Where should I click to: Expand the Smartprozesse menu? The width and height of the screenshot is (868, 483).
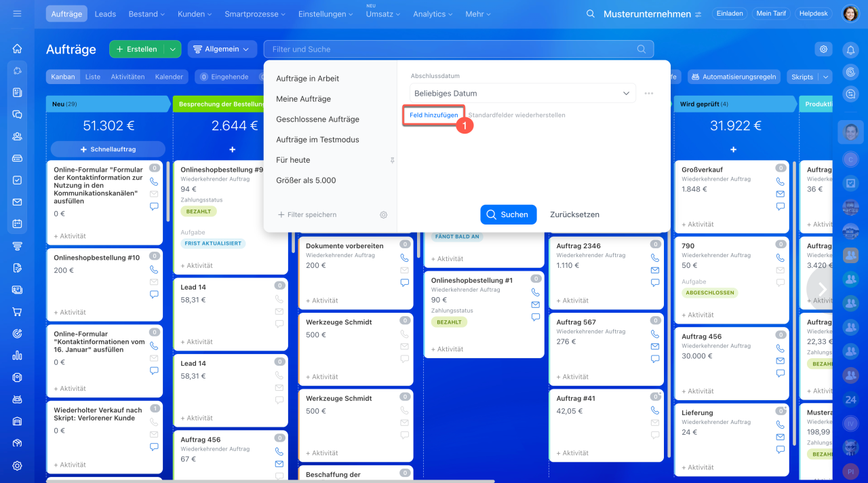(x=255, y=14)
